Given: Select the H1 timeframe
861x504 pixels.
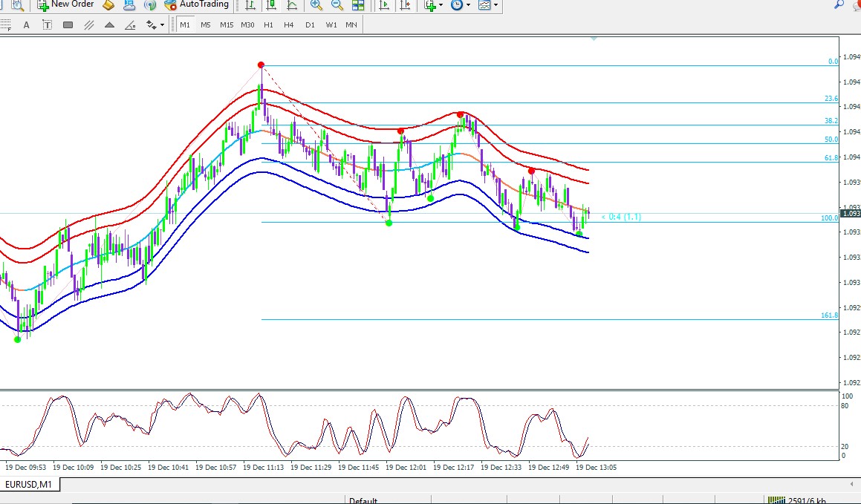Looking at the screenshot, I should coord(268,24).
